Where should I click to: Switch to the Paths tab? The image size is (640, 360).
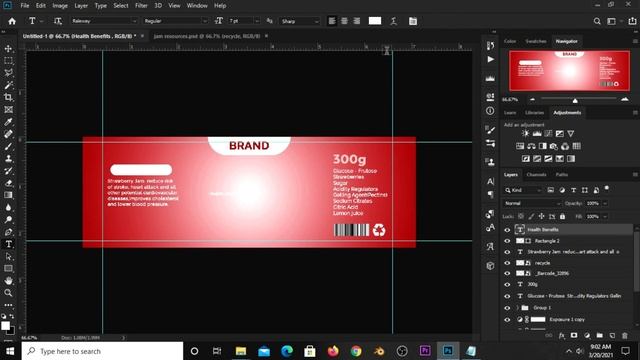pos(562,175)
